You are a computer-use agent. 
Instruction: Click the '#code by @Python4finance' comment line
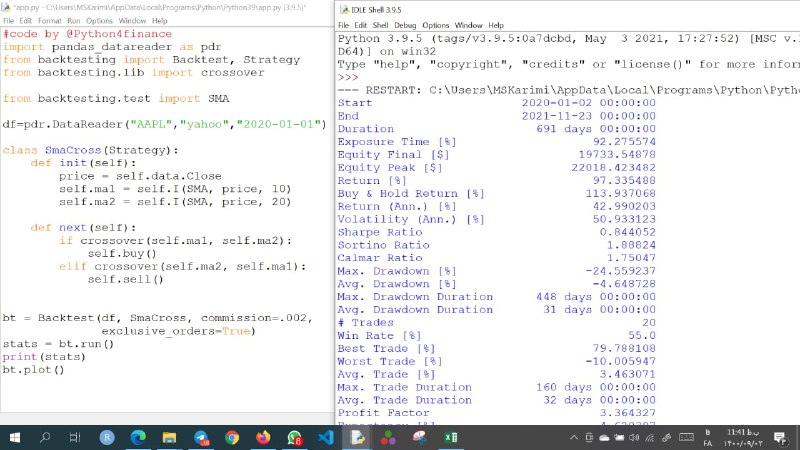(x=87, y=34)
